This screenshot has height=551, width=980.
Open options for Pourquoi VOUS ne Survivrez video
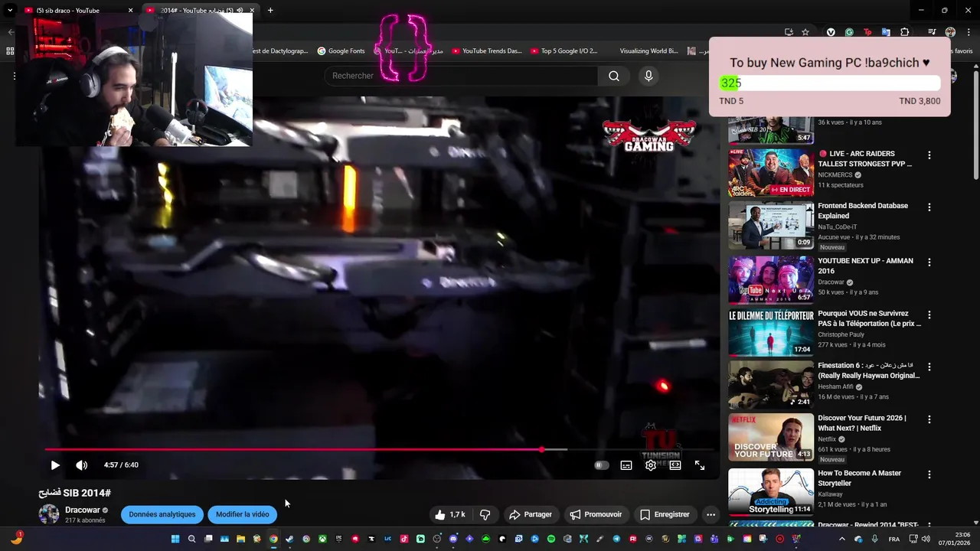tap(929, 315)
